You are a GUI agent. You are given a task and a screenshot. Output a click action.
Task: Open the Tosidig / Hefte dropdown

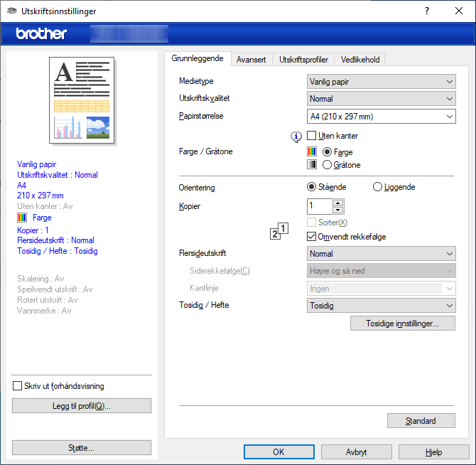[x=381, y=305]
